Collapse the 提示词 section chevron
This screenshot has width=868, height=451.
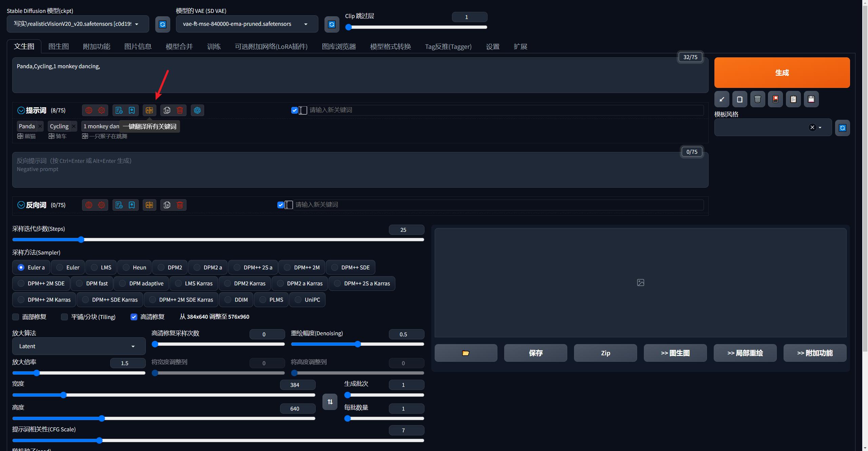pos(21,110)
